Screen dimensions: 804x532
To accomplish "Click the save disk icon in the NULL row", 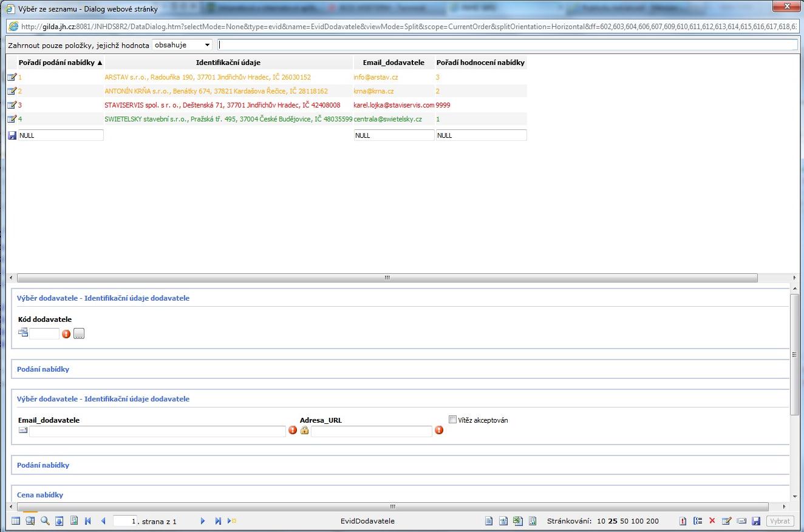I will pyautogui.click(x=12, y=135).
